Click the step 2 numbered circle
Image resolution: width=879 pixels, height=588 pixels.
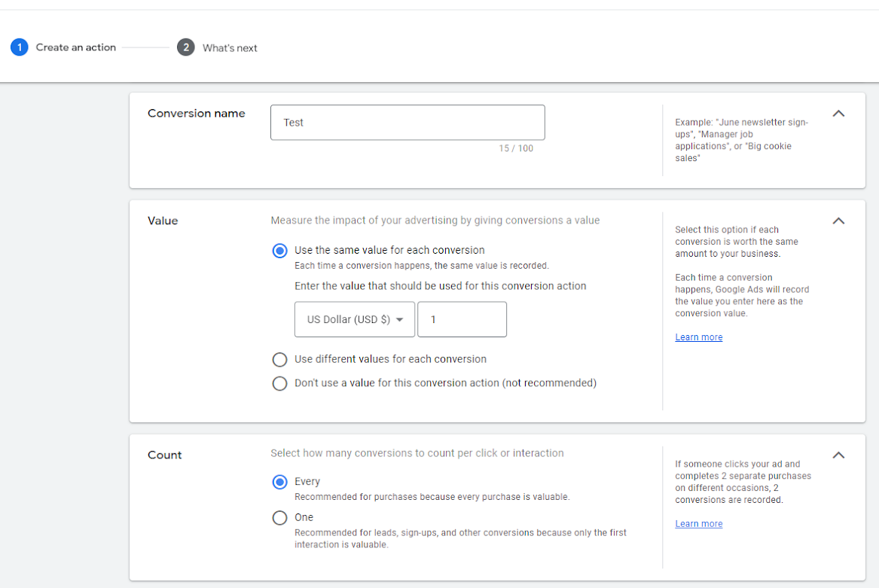pos(185,47)
